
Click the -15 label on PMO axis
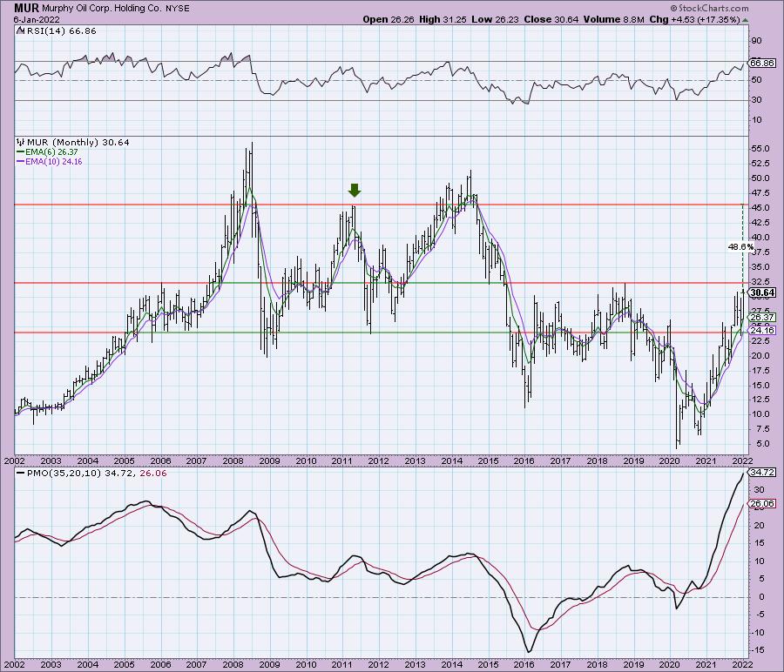[758, 650]
